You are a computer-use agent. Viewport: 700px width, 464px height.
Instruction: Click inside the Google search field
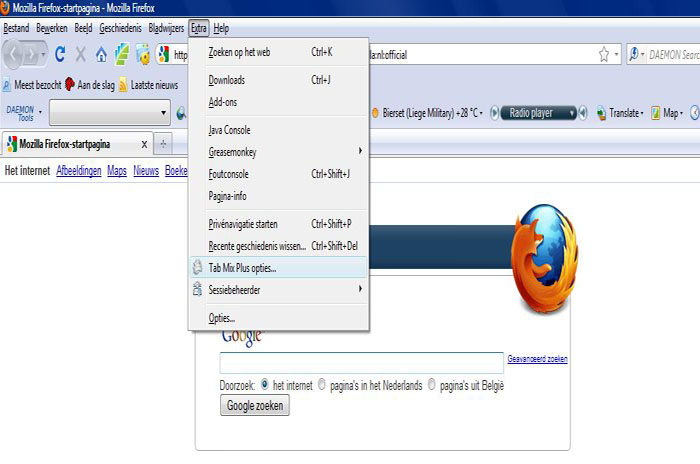coord(362,363)
